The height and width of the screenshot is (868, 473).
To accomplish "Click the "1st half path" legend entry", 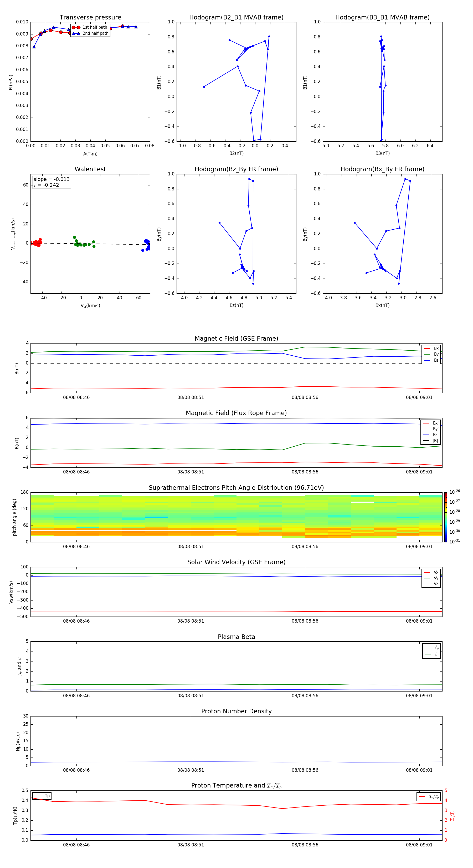I will point(90,27).
